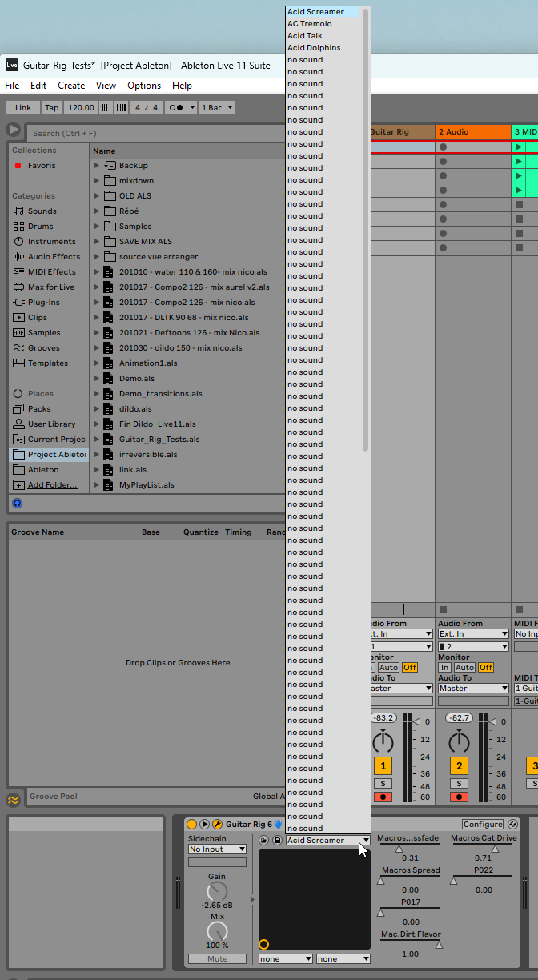The width and height of the screenshot is (538, 980).
Task: Open the 1 Bar quantization dropdown
Action: coord(217,107)
